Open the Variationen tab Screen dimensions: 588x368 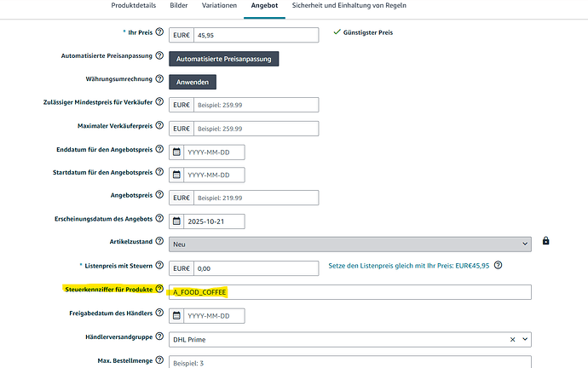pos(220,6)
